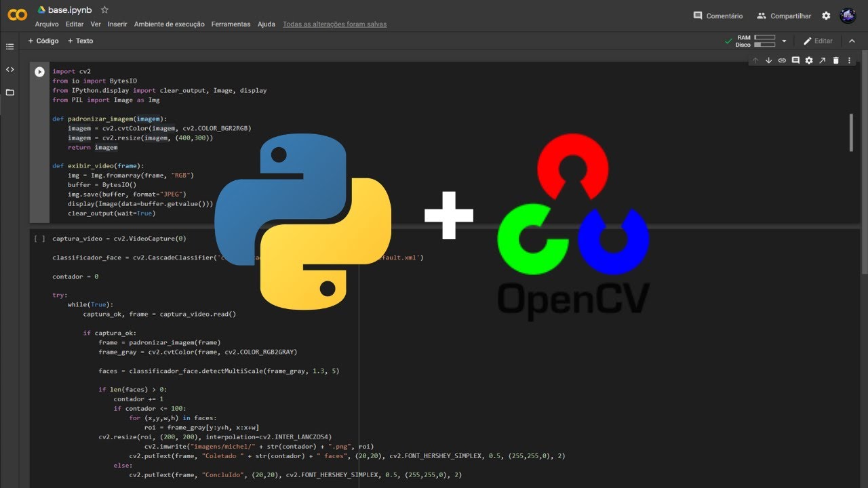Add a comment to the cell

(x=795, y=60)
